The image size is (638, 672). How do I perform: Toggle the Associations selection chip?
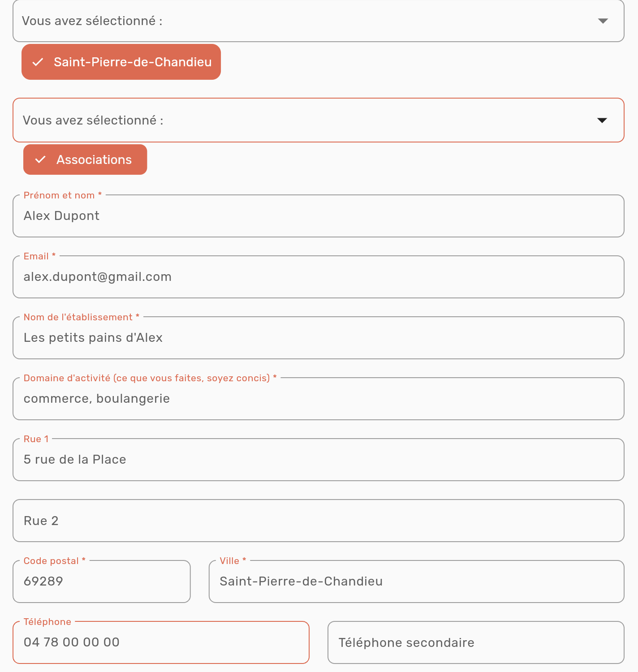coord(85,159)
